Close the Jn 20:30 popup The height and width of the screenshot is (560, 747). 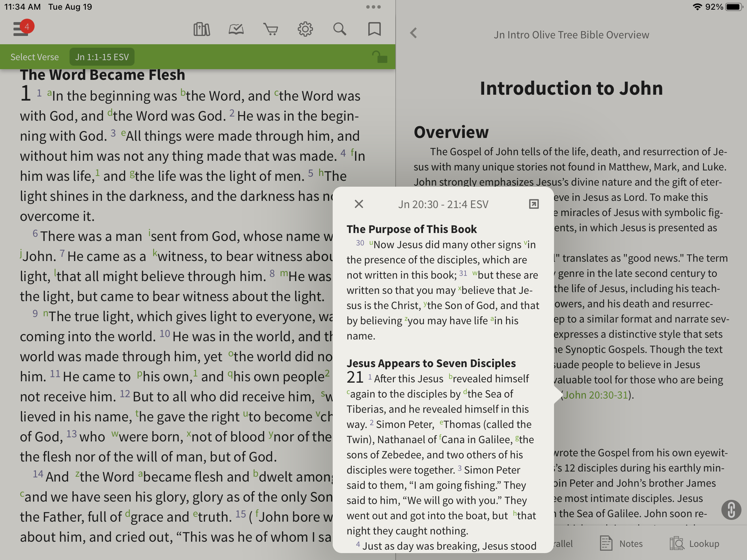359,204
